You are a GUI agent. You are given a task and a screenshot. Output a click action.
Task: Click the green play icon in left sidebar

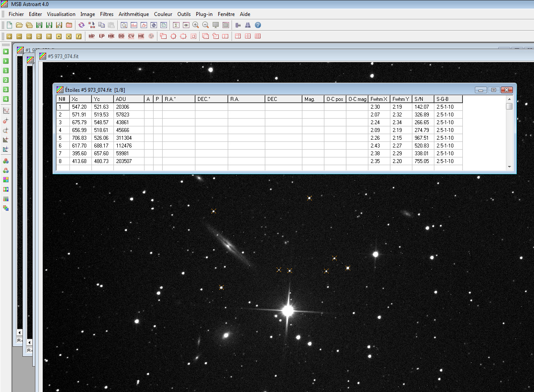click(6, 60)
